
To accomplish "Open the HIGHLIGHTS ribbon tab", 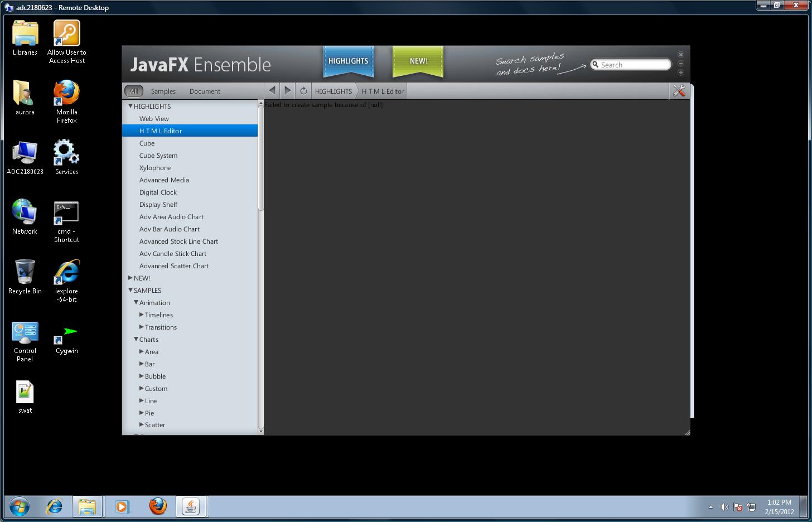I will pos(348,61).
